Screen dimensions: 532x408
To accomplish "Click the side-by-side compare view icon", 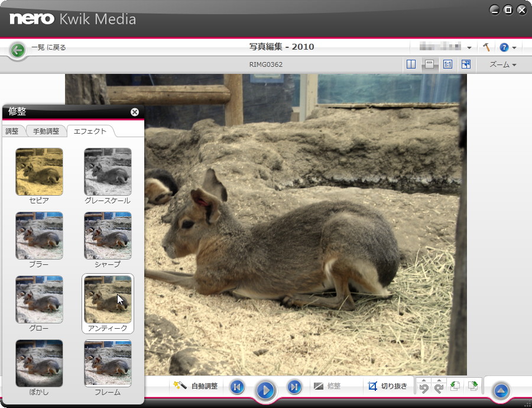I will [x=411, y=64].
